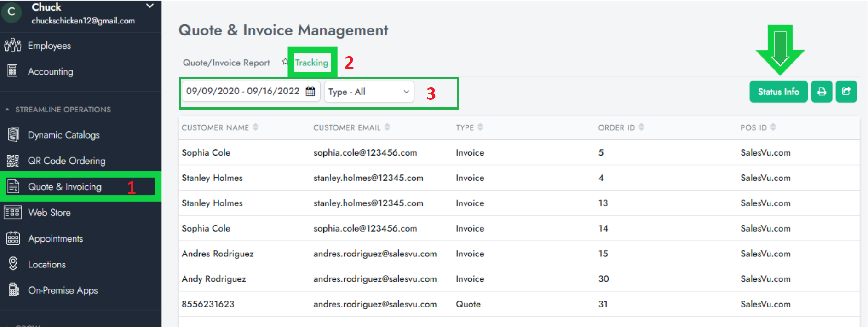The width and height of the screenshot is (868, 330).
Task: Switch to the Quote/Invoice Report tab
Action: point(226,63)
